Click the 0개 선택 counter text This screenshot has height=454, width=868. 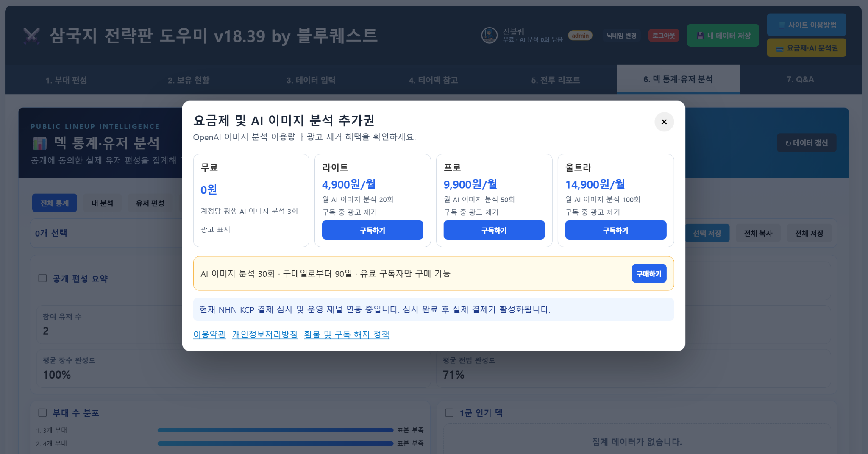pos(51,233)
